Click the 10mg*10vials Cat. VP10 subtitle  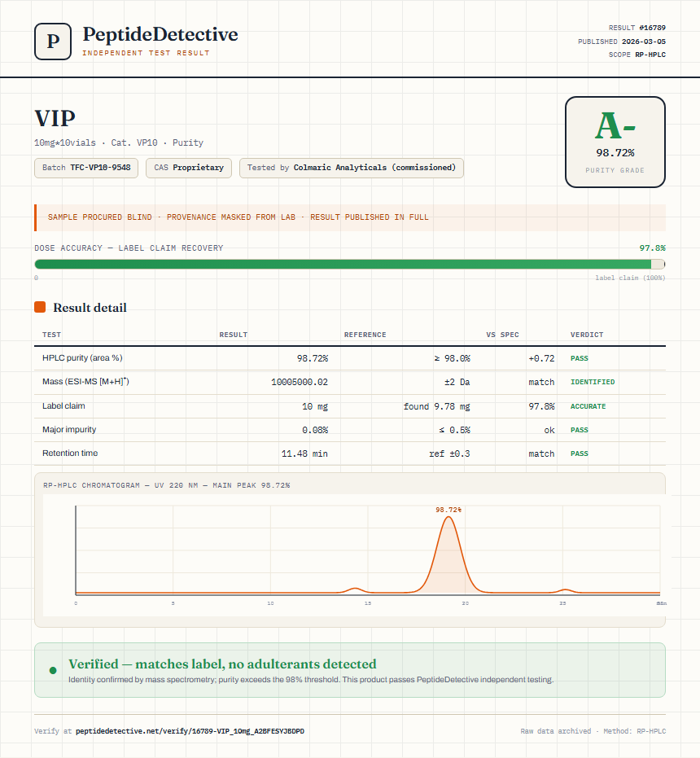click(119, 142)
